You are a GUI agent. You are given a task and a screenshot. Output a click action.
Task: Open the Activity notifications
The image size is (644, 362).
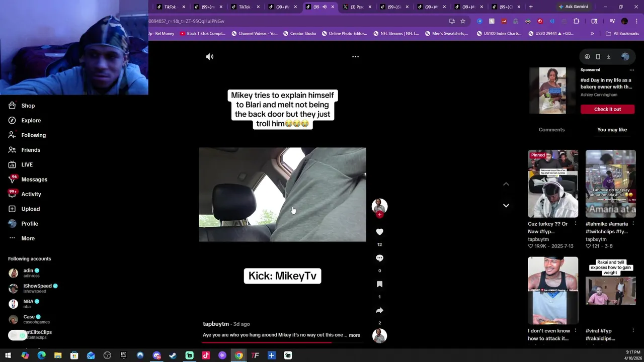(31, 194)
